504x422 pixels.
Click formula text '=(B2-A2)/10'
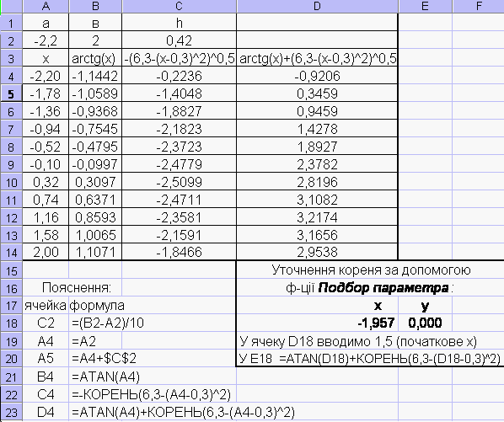pyautogui.click(x=108, y=323)
